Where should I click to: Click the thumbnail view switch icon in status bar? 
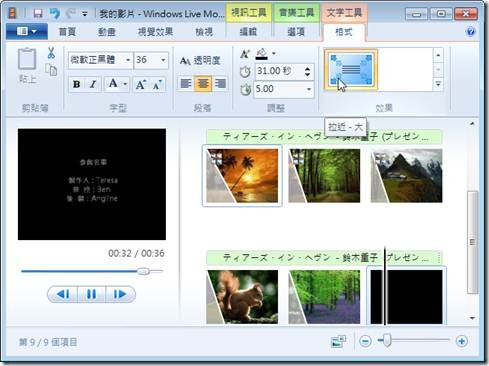click(338, 341)
